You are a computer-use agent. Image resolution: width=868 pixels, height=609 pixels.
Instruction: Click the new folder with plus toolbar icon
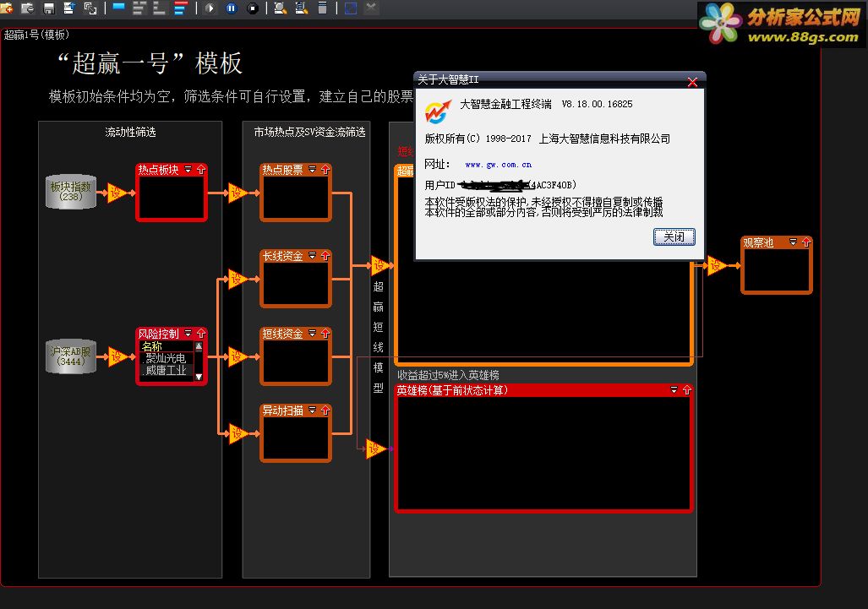pyautogui.click(x=8, y=8)
